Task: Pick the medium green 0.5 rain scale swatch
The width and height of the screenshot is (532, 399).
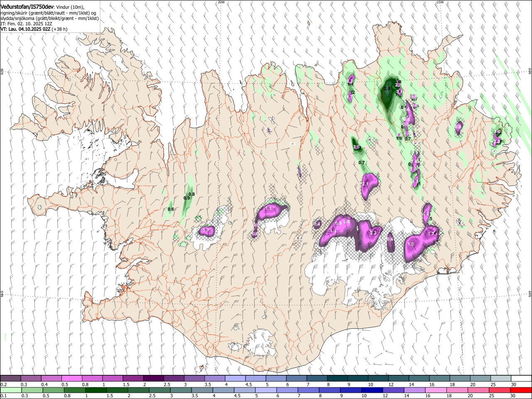Action: (x=53, y=389)
